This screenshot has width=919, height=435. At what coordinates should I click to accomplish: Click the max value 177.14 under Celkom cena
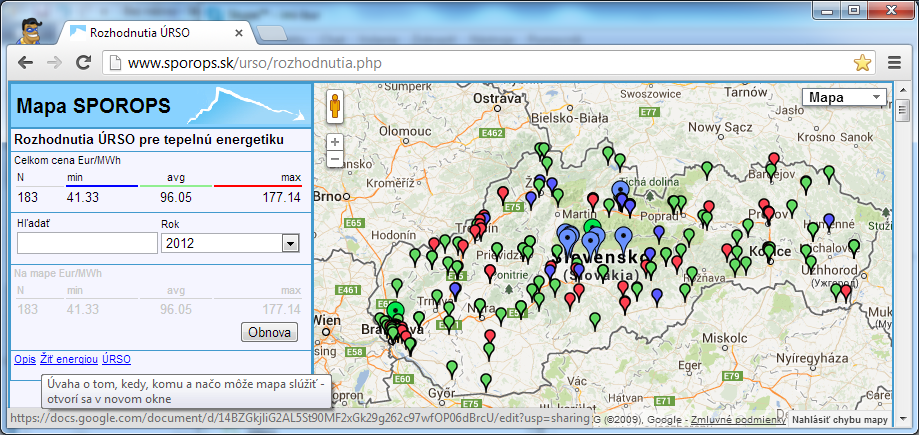pos(282,198)
